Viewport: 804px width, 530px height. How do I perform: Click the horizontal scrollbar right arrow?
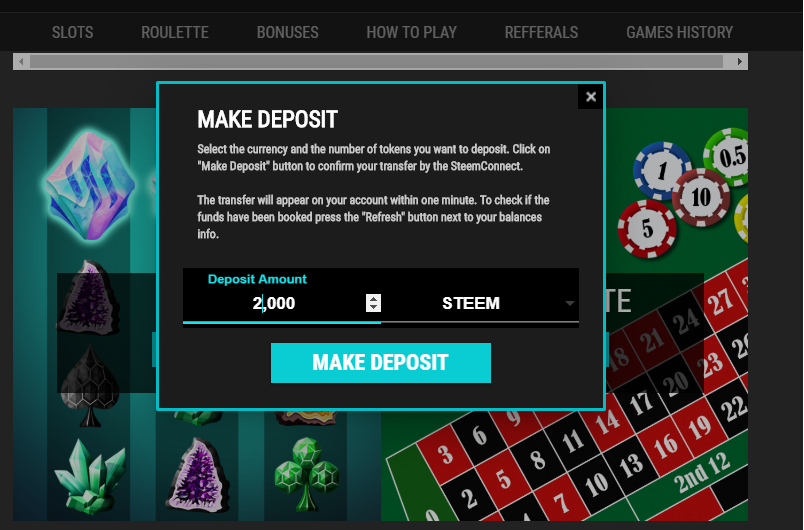[x=739, y=62]
